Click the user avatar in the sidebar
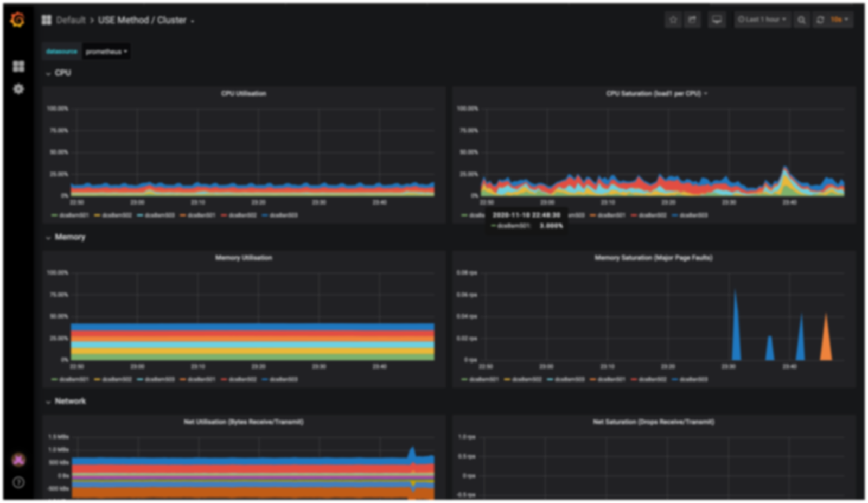The height and width of the screenshot is (503, 868). 18,460
